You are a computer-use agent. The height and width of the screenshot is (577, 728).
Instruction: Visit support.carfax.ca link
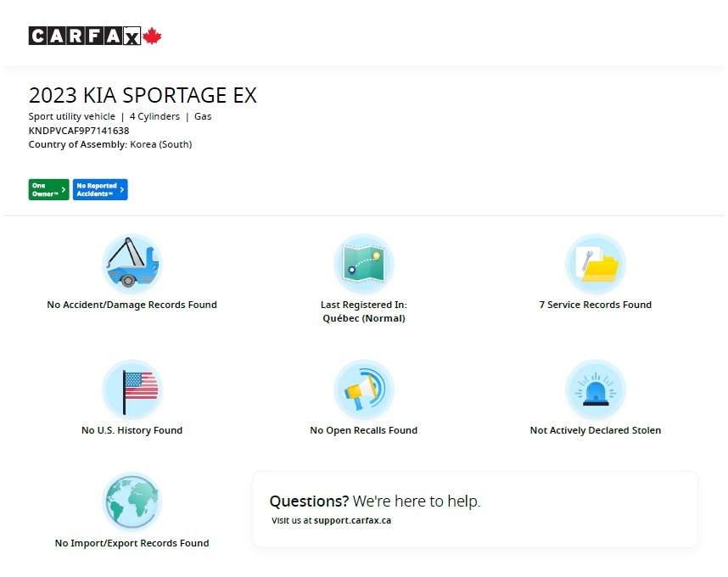(x=352, y=520)
